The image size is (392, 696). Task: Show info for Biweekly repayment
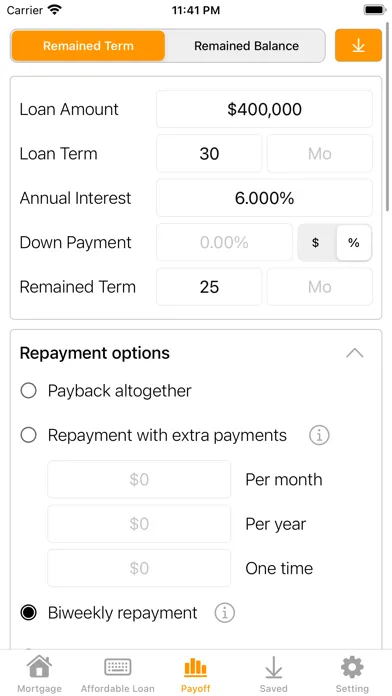click(225, 613)
